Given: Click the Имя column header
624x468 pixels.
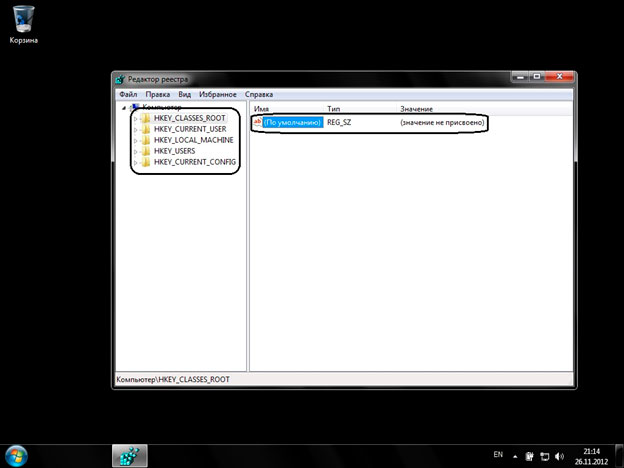Looking at the screenshot, I should click(262, 108).
